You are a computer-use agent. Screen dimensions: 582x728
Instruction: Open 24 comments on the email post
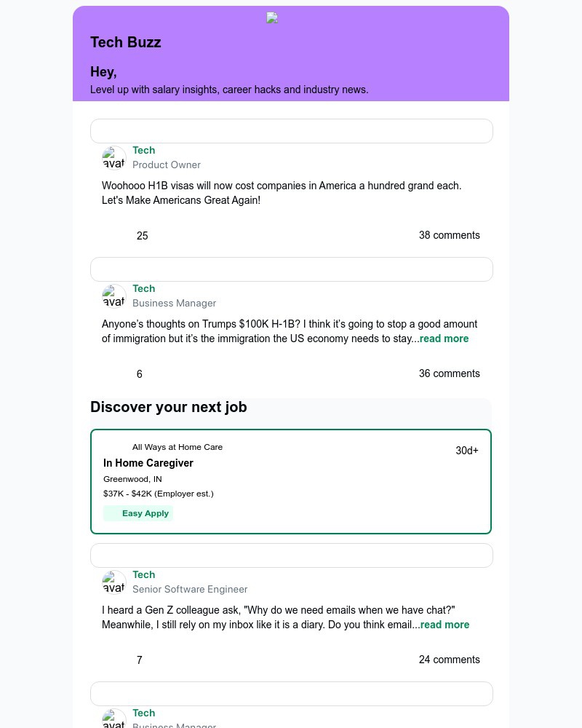[449, 660]
